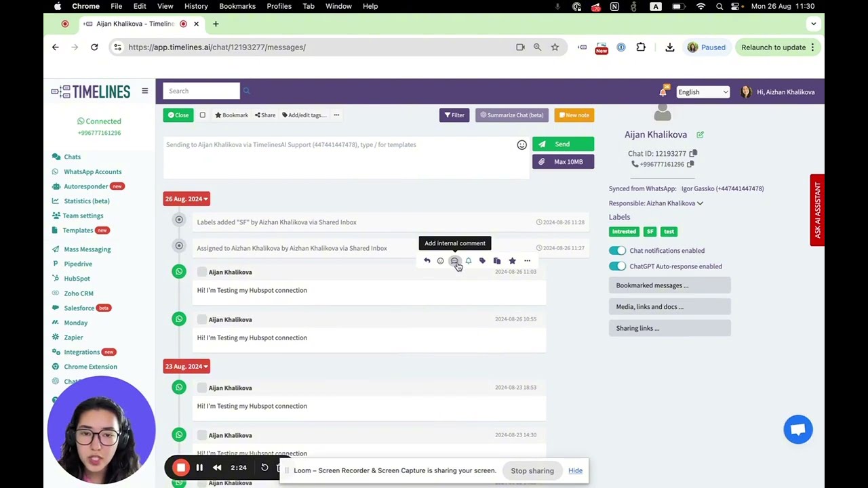Expand Media, links and docs section

tap(669, 307)
